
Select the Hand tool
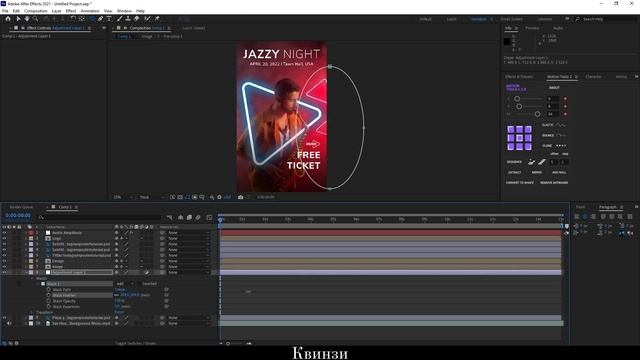tap(27, 19)
